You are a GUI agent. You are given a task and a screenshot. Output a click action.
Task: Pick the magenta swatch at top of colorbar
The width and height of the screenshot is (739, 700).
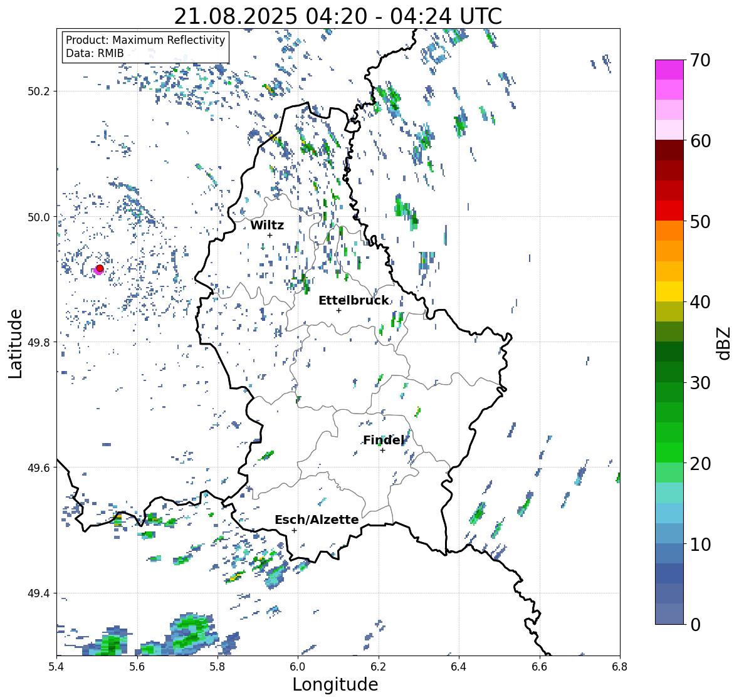point(669,70)
